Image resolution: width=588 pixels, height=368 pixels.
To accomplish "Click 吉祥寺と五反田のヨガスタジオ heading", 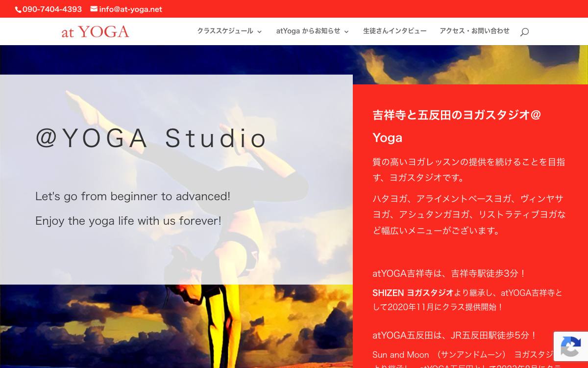I will 457,126.
